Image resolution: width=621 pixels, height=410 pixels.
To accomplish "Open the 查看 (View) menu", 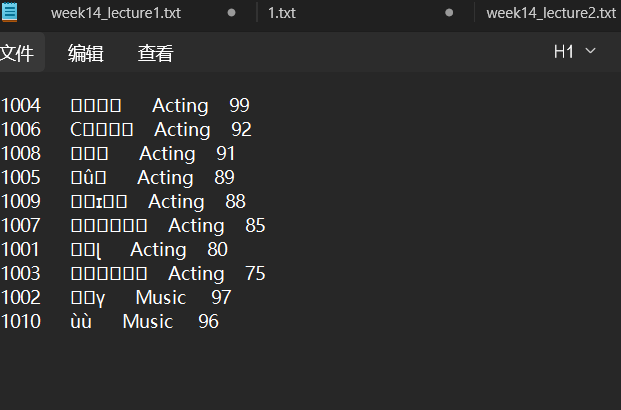I will click(x=155, y=53).
